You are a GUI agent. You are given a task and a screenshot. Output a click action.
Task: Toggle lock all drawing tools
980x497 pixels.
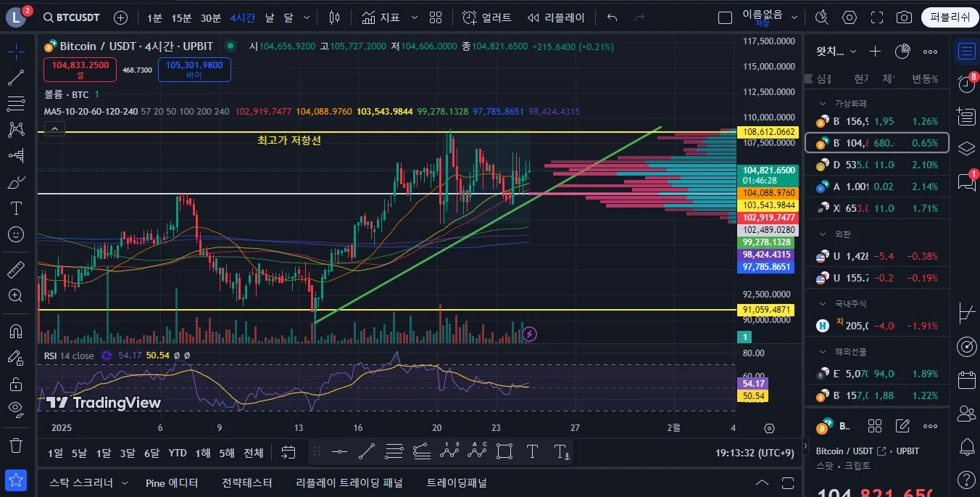[x=16, y=383]
